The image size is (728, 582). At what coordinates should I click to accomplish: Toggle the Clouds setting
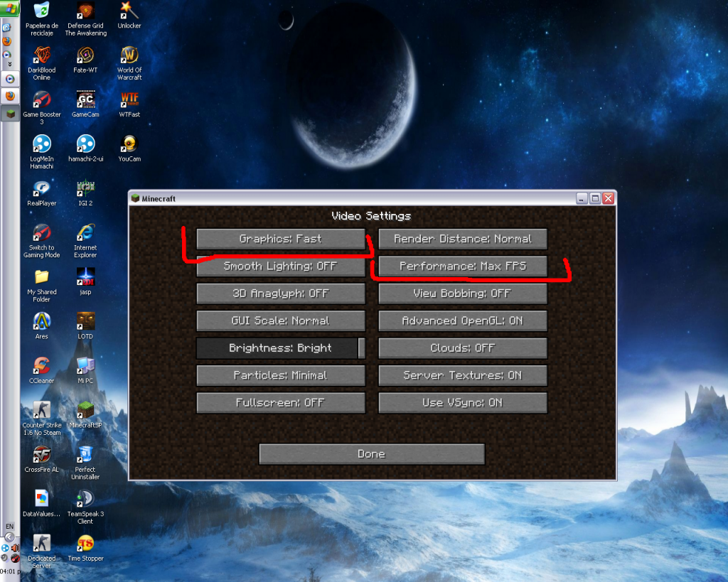[463, 348]
